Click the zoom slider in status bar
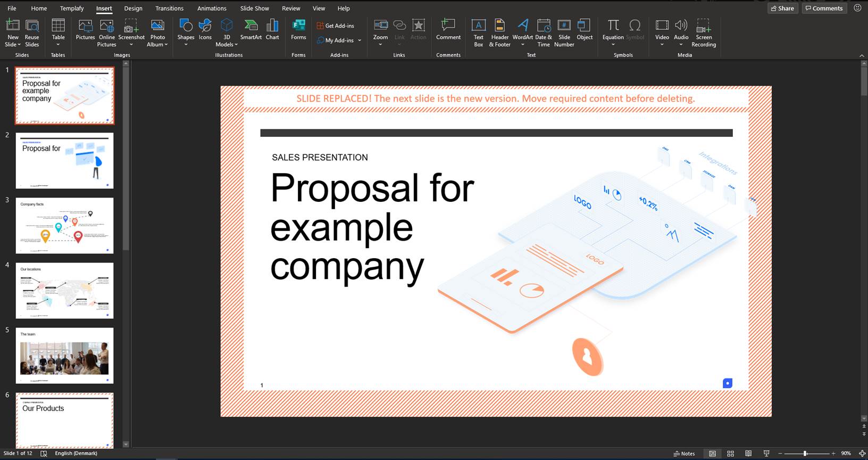 [805, 454]
